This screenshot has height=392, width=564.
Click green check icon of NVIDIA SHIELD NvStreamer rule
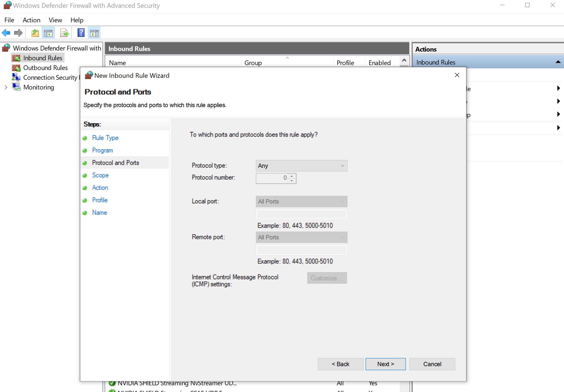pos(112,383)
